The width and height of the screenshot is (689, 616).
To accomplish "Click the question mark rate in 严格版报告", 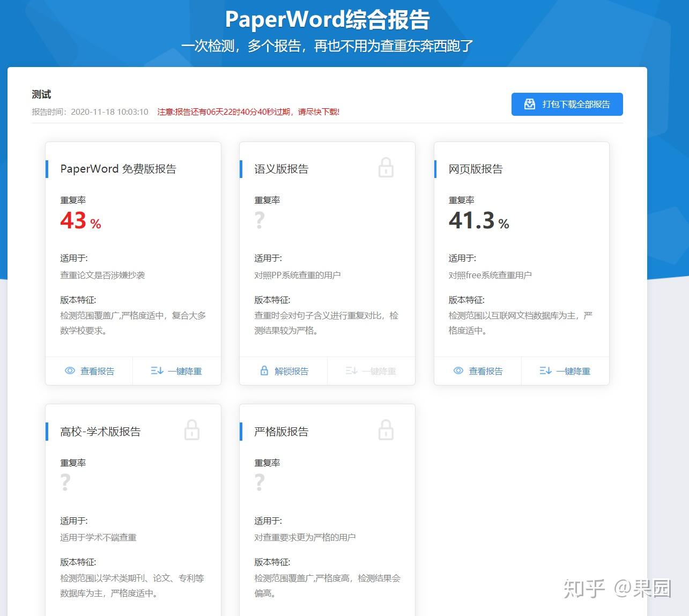I will click(260, 483).
